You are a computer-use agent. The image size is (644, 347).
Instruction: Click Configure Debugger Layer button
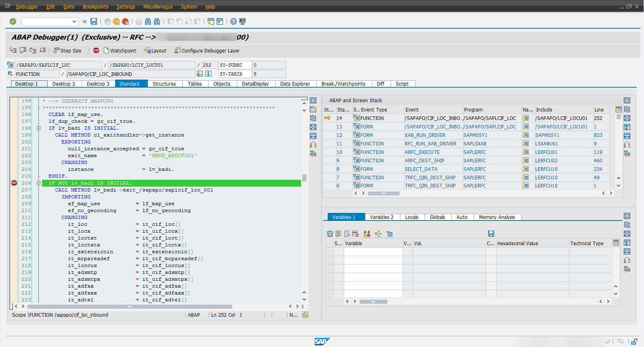coord(207,50)
